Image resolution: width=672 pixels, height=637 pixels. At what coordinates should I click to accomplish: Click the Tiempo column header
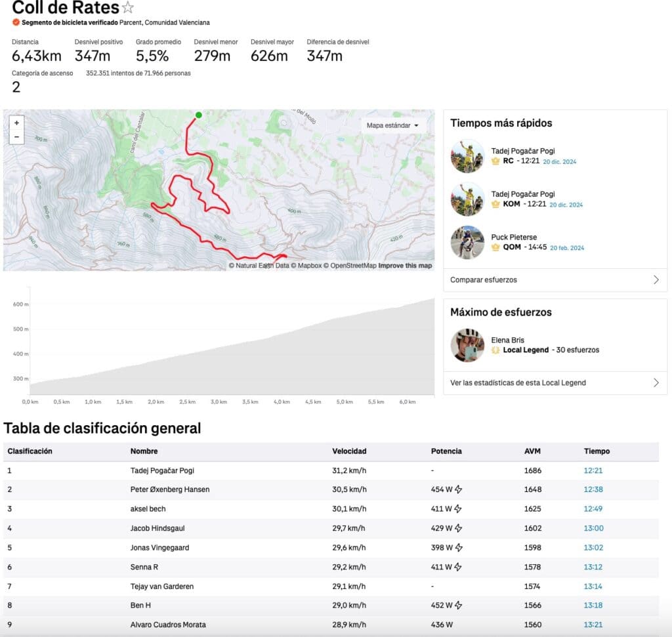coord(597,451)
